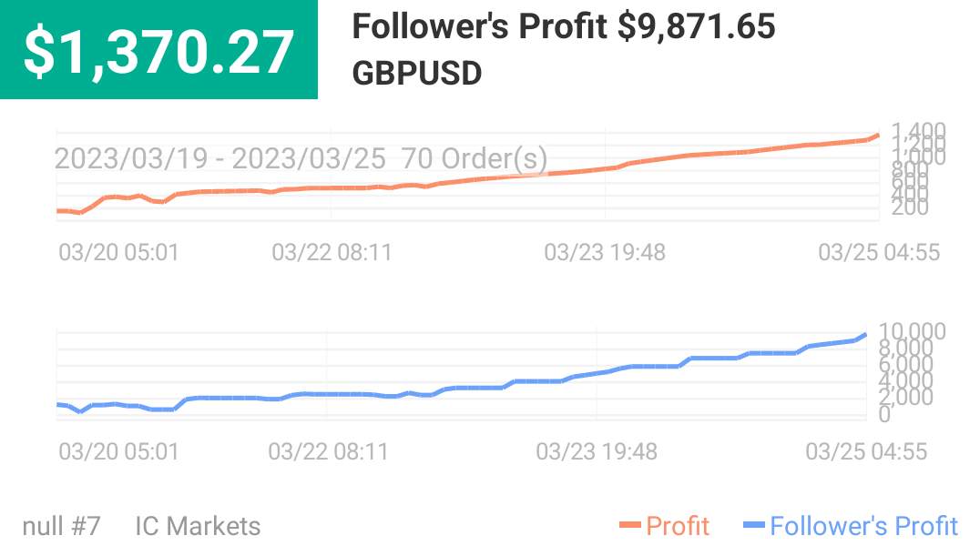Image resolution: width=980 pixels, height=556 pixels.
Task: Select the date range 2023/03/19 - 2023/03/25 text
Action: tap(220, 158)
